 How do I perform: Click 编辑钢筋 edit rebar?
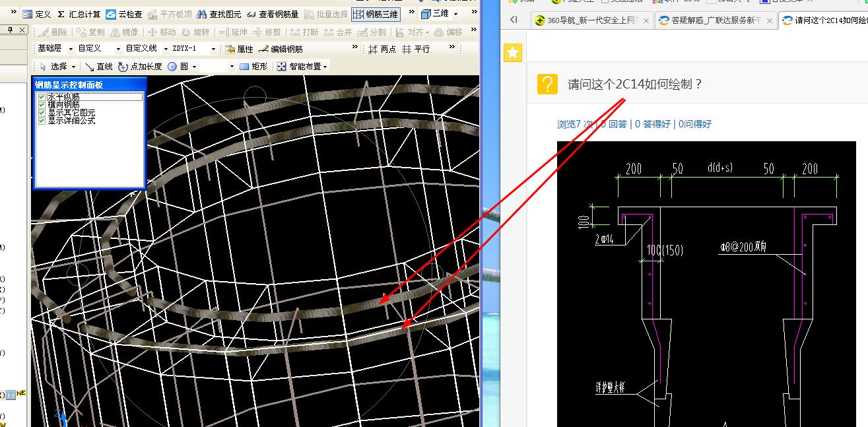[281, 49]
